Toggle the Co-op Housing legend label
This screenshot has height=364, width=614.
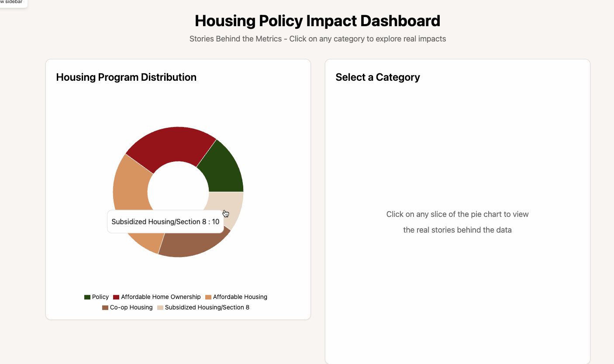point(131,307)
